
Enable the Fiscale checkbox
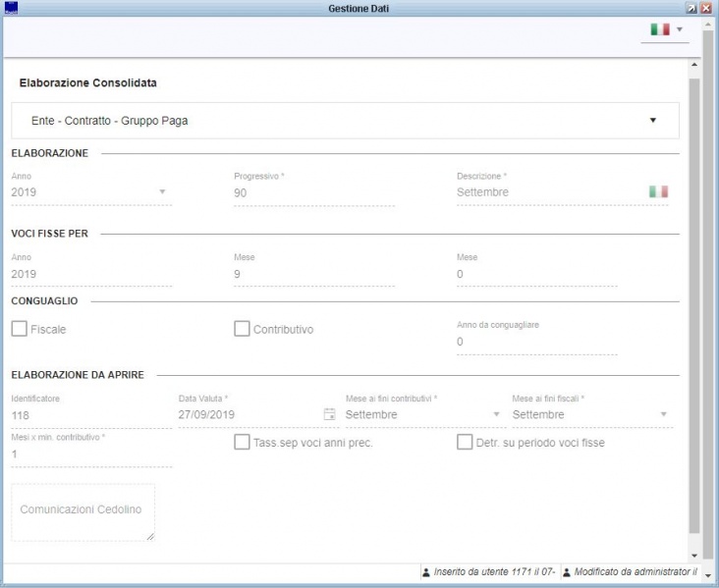tap(19, 329)
